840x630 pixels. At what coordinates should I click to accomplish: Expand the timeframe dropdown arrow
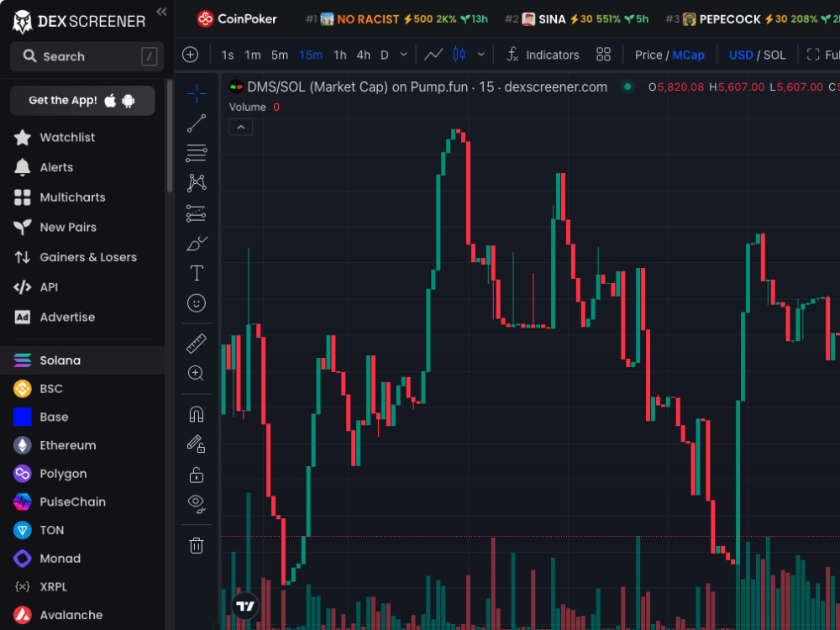tap(404, 55)
